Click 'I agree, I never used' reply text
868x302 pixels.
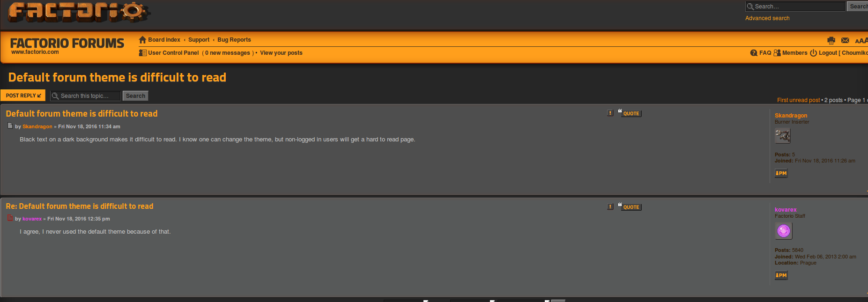point(95,232)
